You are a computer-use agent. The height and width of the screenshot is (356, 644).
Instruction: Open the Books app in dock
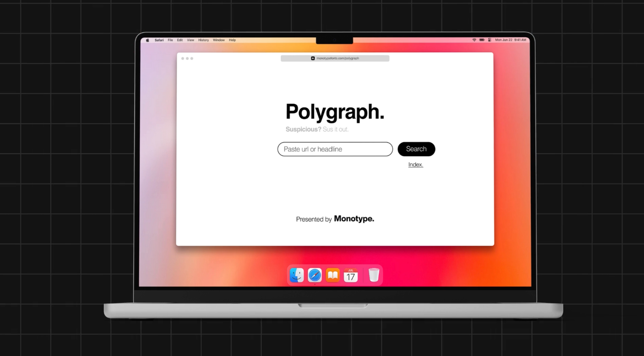point(333,275)
